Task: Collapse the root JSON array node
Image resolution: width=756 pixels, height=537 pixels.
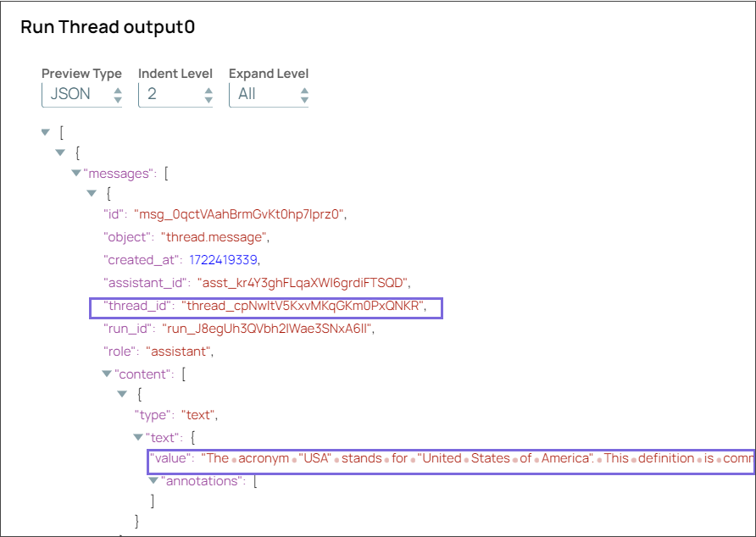Action: pos(45,132)
